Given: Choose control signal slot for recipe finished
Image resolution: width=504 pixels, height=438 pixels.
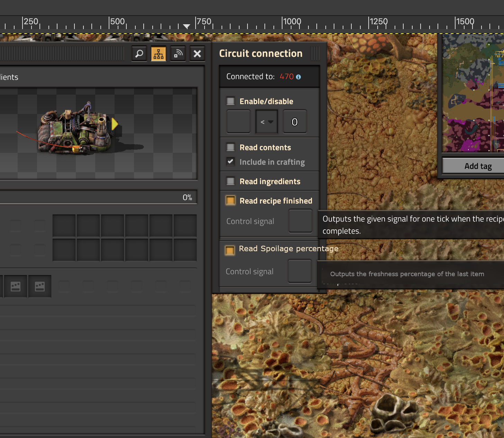Looking at the screenshot, I should coord(300,221).
